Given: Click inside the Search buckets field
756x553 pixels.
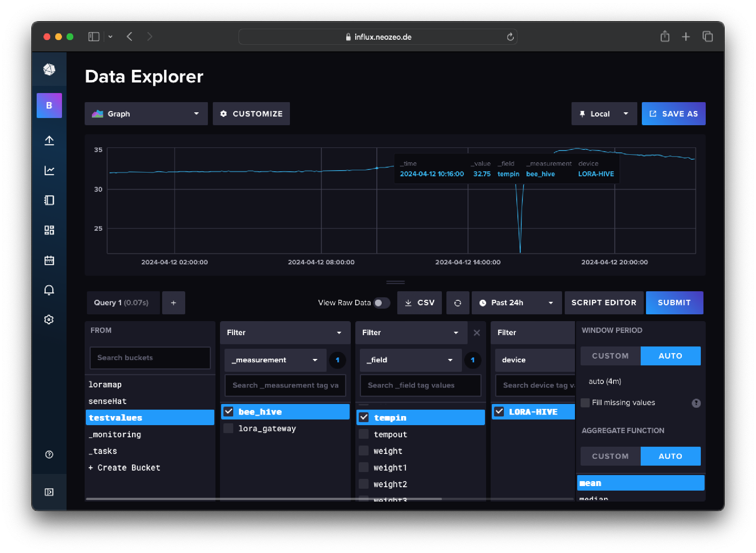Looking at the screenshot, I should point(150,357).
